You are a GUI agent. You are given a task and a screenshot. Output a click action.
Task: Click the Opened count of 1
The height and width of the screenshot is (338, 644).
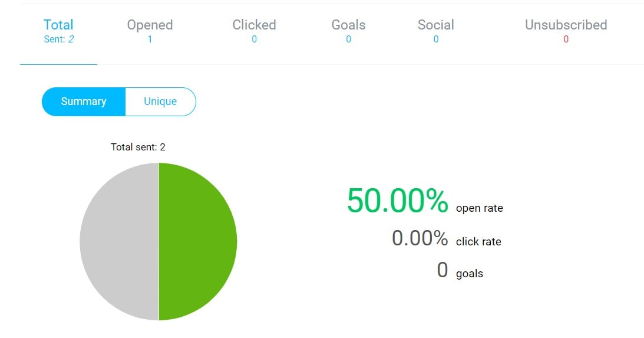pyautogui.click(x=150, y=40)
